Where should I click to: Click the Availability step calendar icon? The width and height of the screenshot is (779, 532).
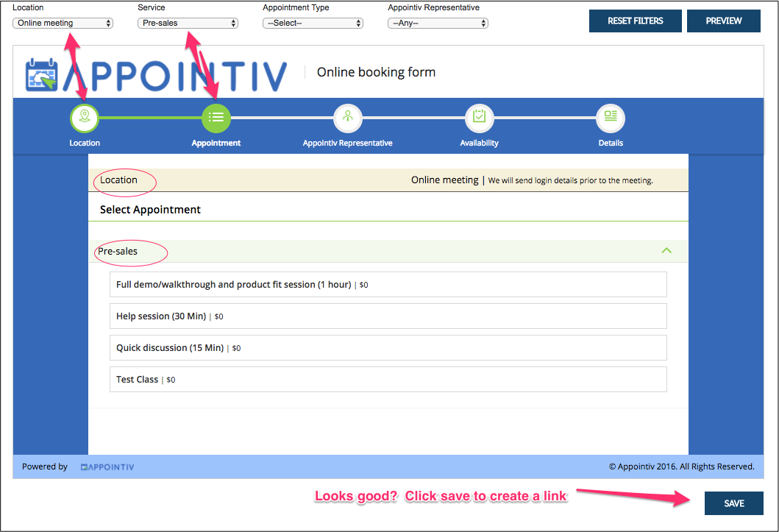[x=479, y=118]
